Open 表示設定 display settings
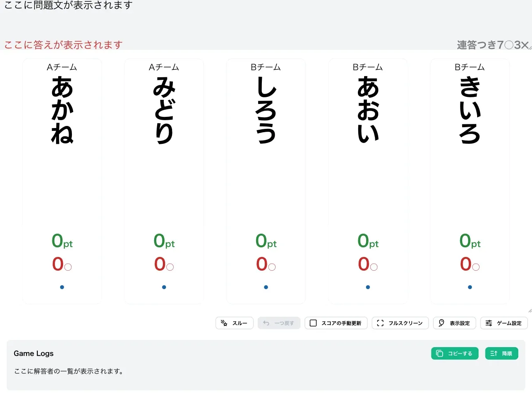Viewport: 532px width, 397px height. pos(454,323)
